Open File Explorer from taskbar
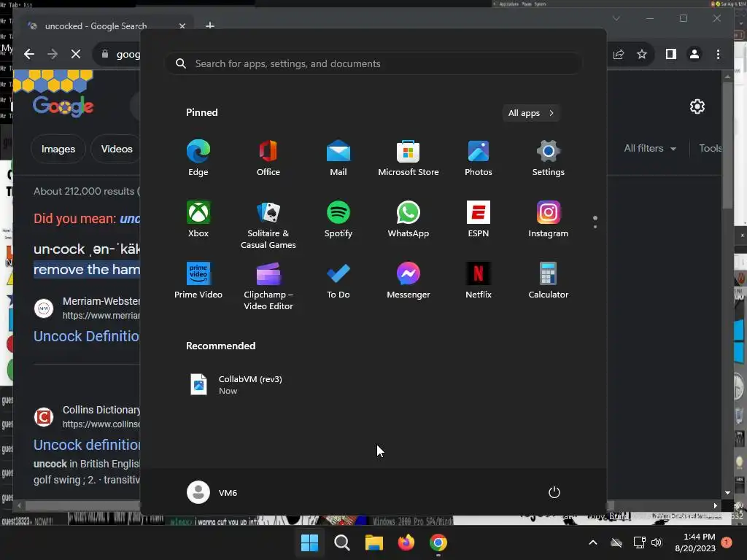This screenshot has width=747, height=560. click(374, 542)
